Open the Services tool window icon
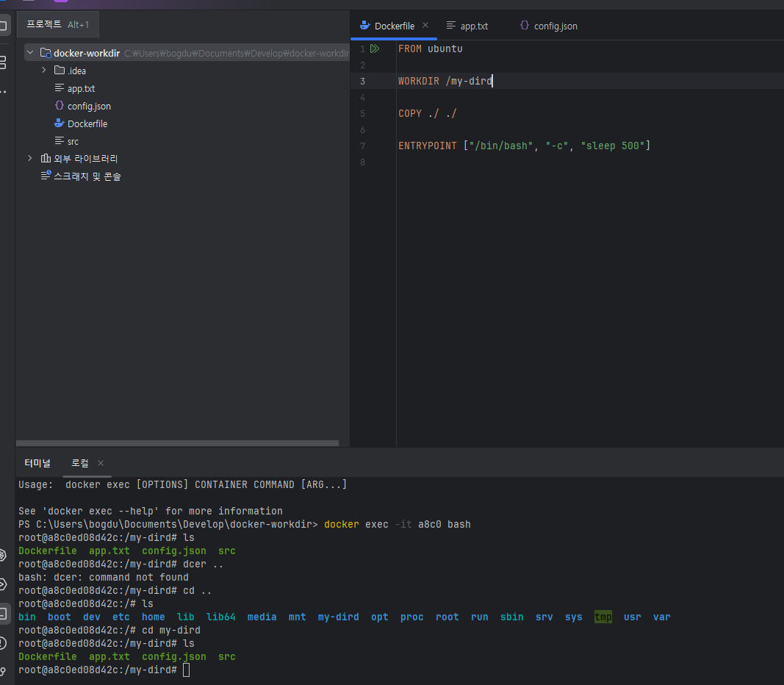Screen dimensions: 784x685 coord(2,584)
